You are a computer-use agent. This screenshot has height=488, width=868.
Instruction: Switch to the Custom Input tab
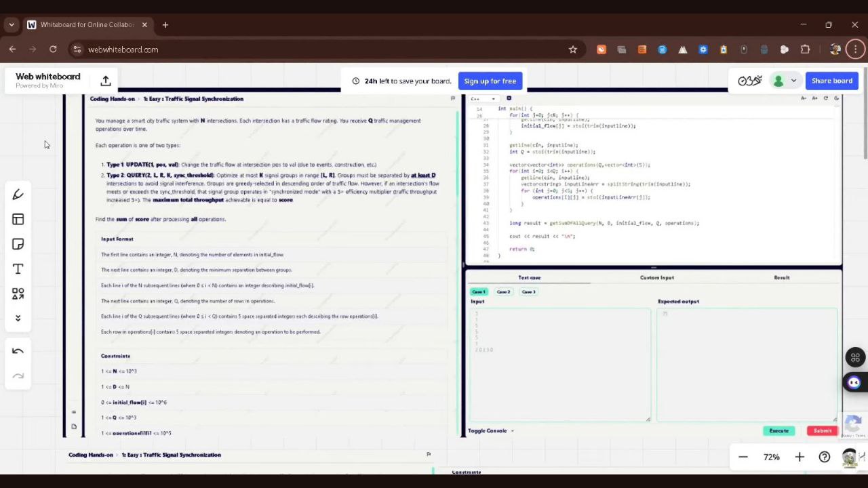[656, 277]
